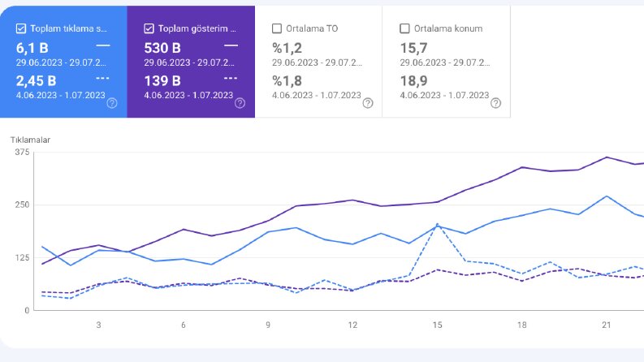Click the 375 y-axis value
This screenshot has height=362, width=644.
[22, 153]
